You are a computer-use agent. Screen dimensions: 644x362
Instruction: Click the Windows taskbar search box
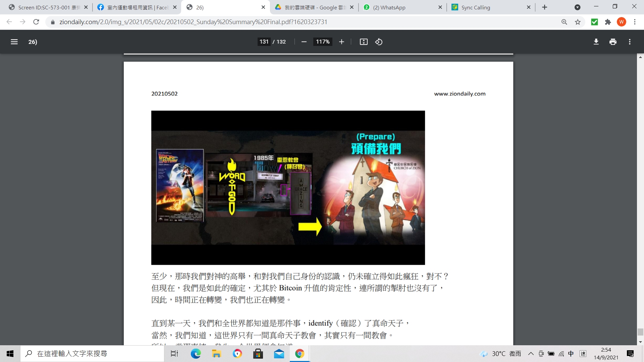[x=92, y=354]
